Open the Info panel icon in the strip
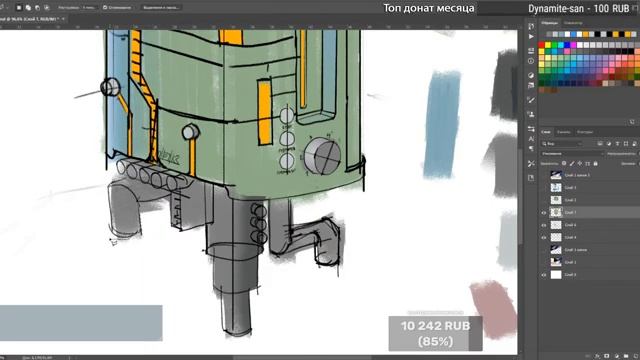 point(531,61)
